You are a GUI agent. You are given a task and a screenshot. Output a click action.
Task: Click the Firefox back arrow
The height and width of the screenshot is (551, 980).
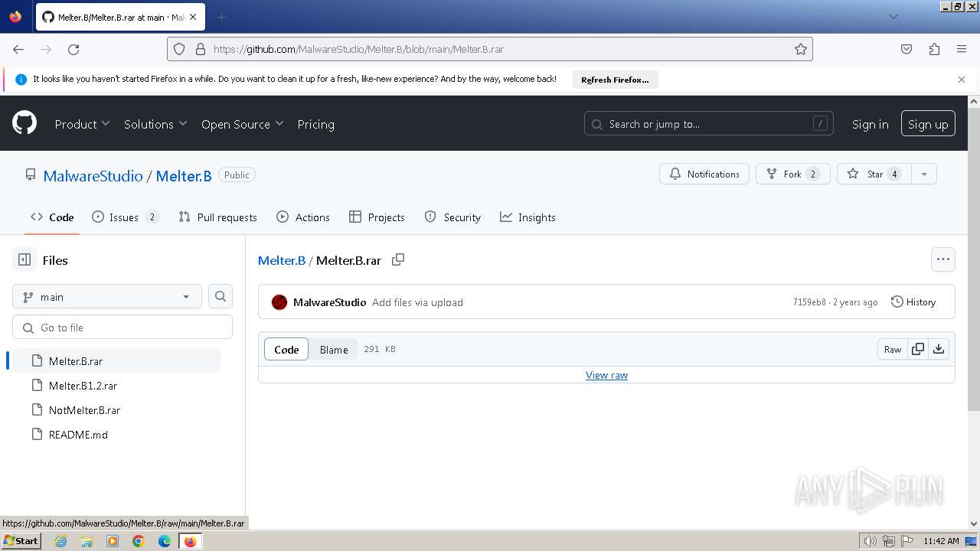[x=18, y=49]
